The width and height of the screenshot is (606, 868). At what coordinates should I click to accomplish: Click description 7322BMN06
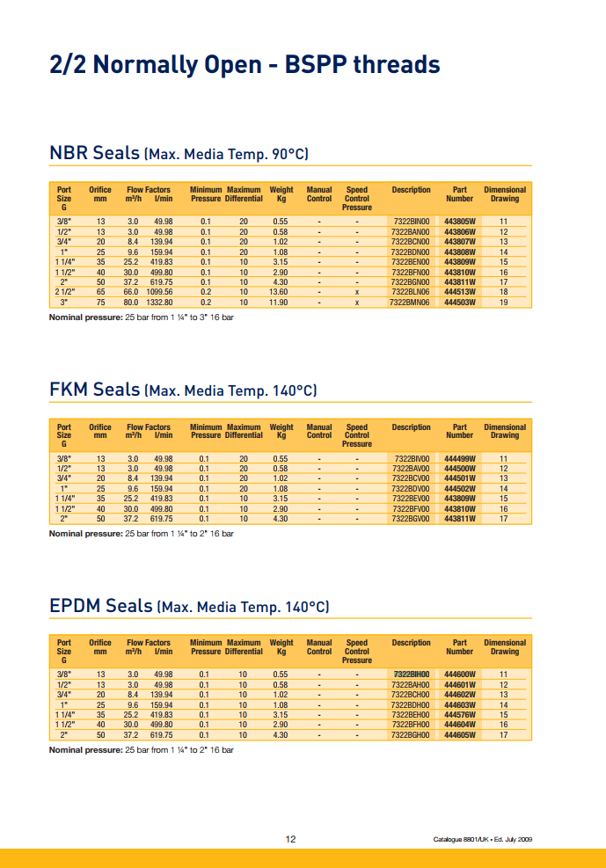point(410,302)
